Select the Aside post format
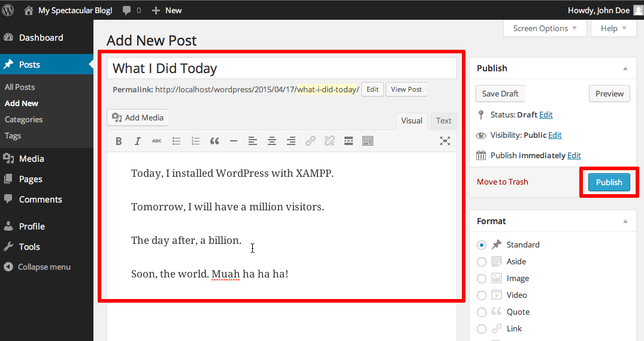 [482, 261]
